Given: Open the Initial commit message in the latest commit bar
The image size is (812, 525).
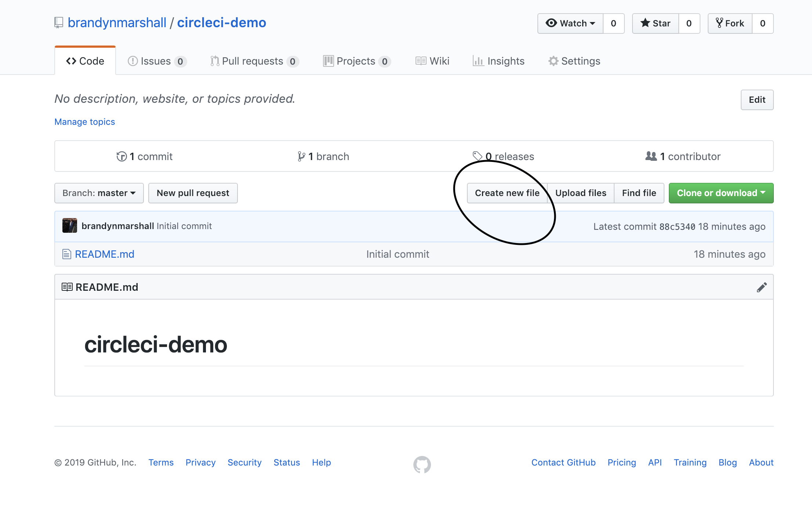Looking at the screenshot, I should (x=184, y=226).
